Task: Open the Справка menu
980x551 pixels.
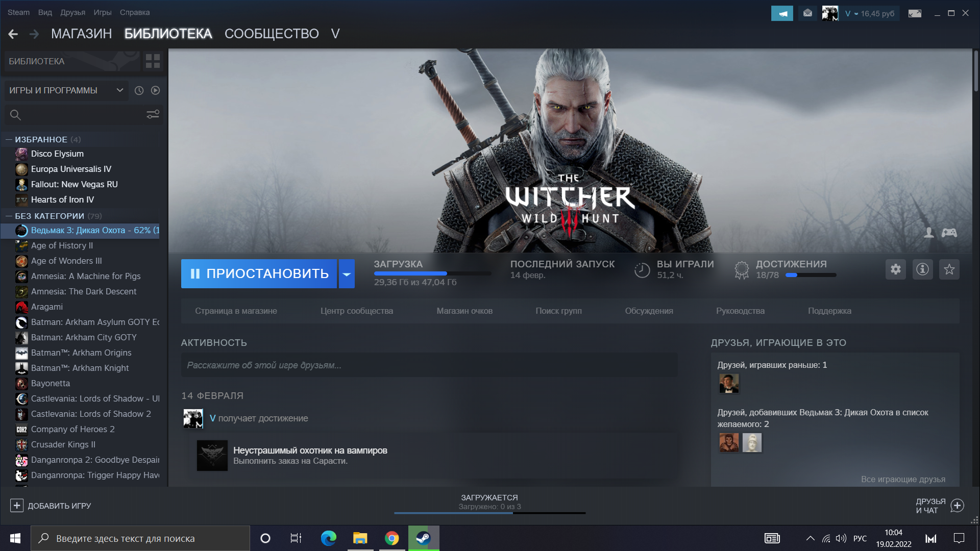Action: click(135, 12)
